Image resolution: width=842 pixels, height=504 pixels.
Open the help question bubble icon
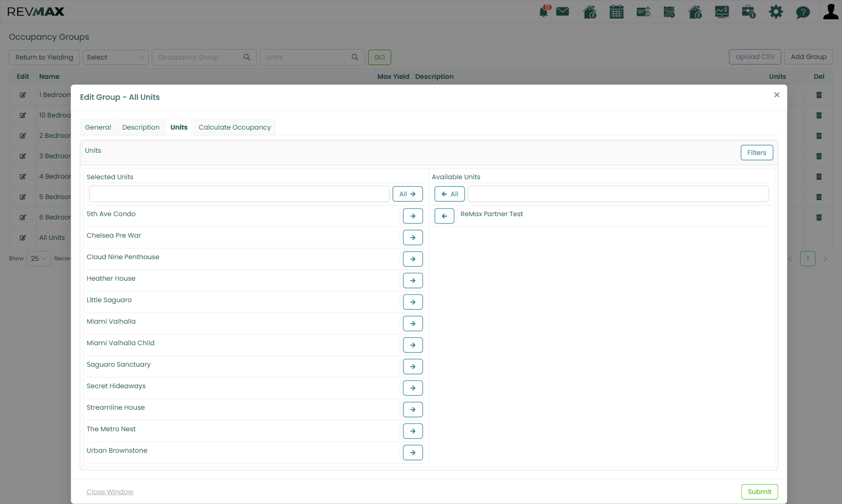803,12
